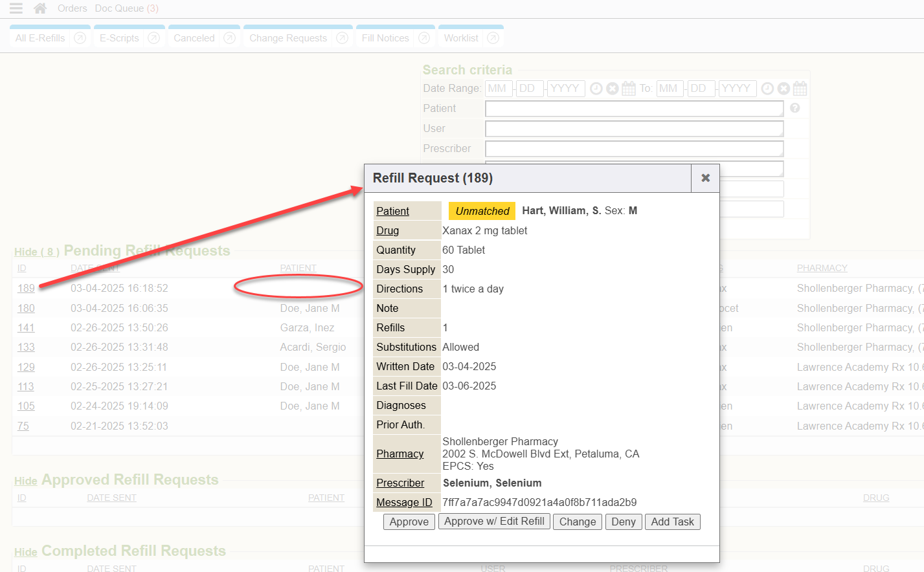Open the start date calendar picker

629,89
